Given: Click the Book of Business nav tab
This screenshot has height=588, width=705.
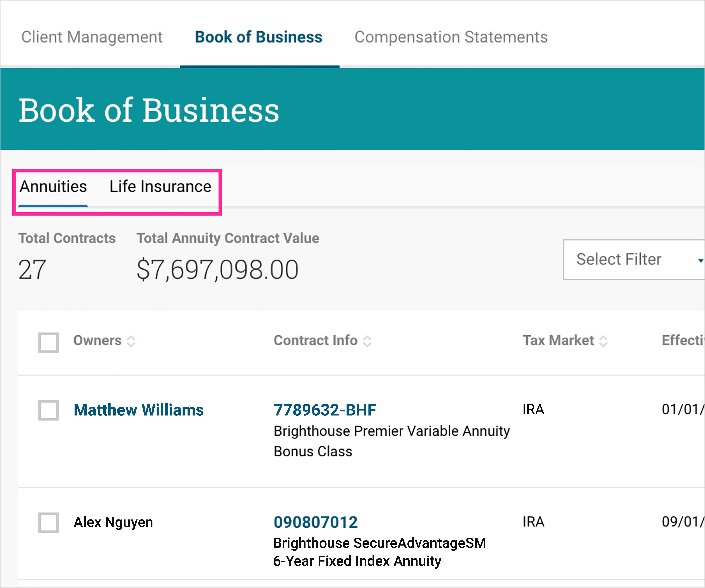Looking at the screenshot, I should click(x=258, y=37).
